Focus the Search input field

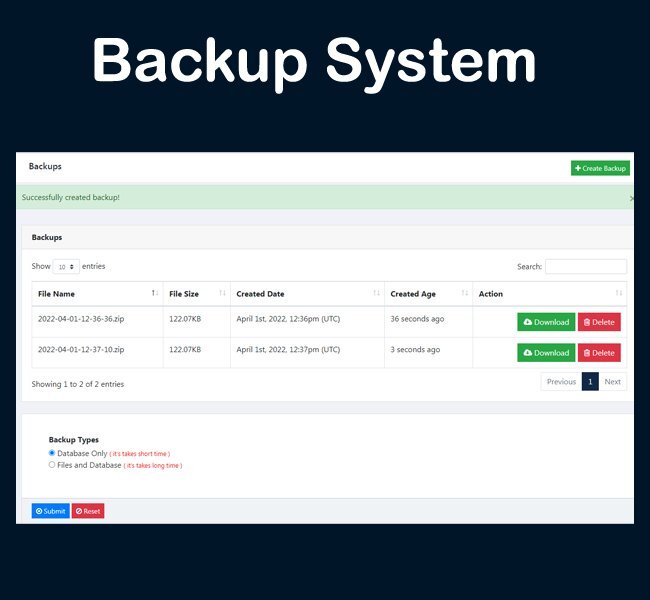(585, 267)
